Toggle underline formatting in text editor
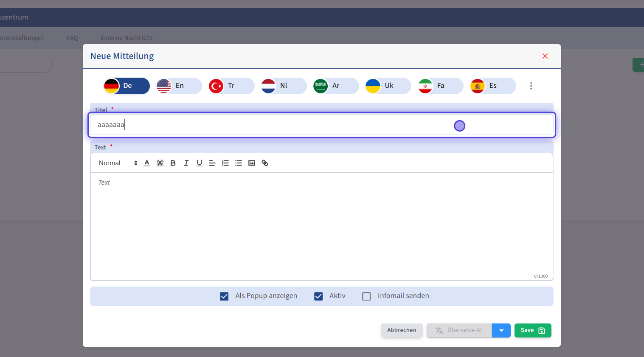Image resolution: width=644 pixels, height=357 pixels. (x=199, y=163)
